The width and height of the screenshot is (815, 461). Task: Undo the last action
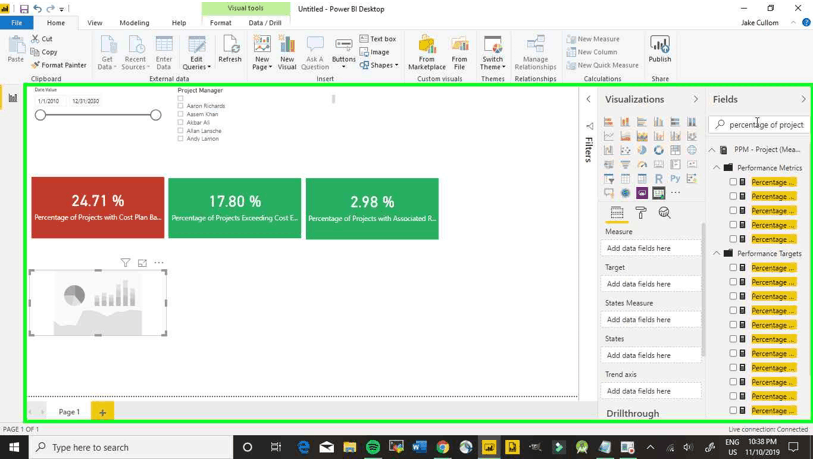coord(37,9)
